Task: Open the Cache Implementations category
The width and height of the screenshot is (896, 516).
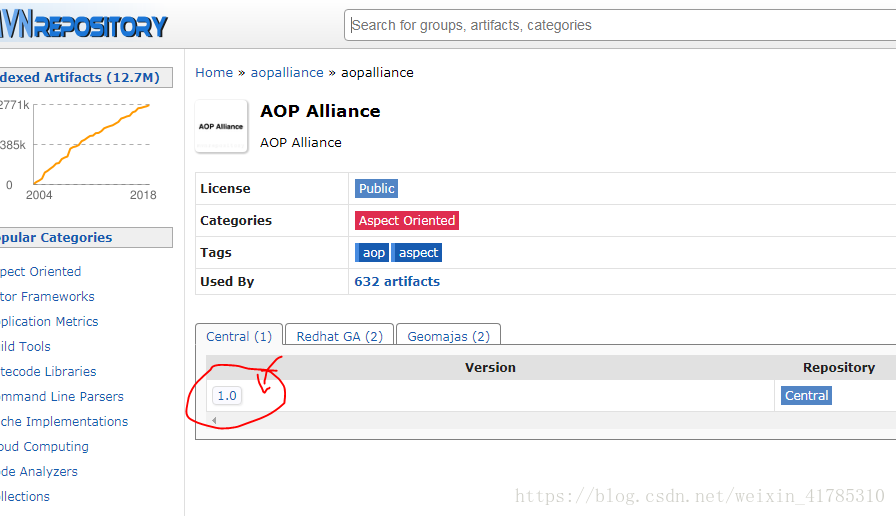Action: click(64, 422)
